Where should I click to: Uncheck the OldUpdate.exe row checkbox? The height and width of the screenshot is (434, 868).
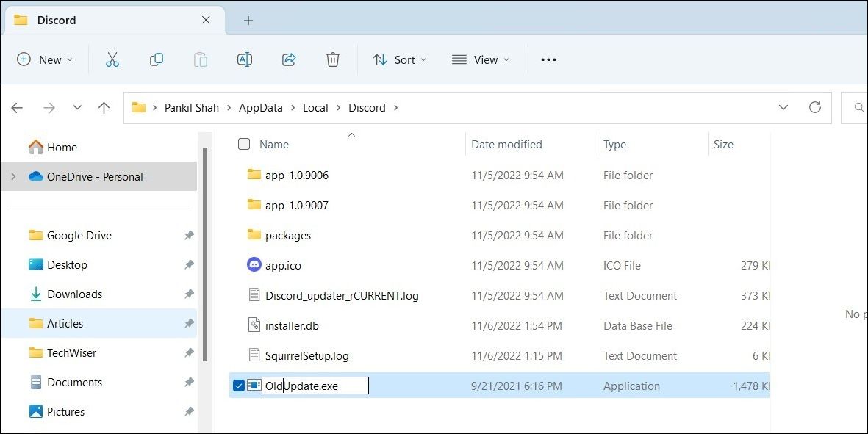[x=239, y=386]
